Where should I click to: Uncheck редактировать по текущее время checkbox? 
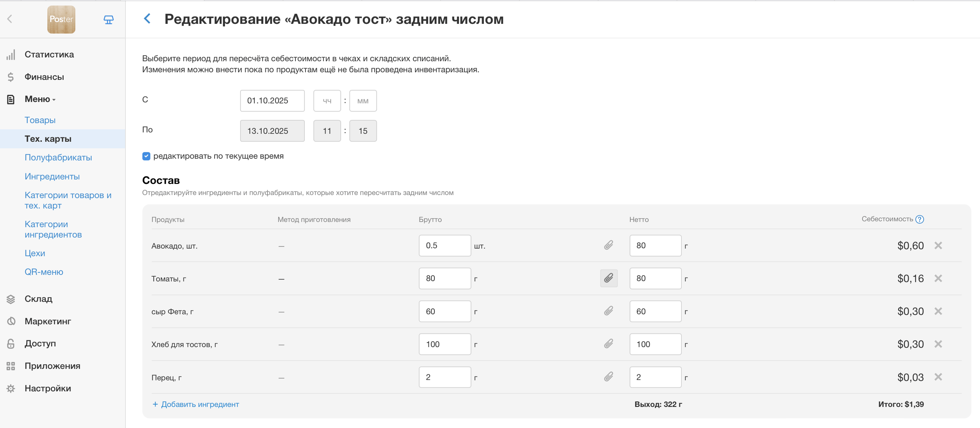click(x=146, y=156)
